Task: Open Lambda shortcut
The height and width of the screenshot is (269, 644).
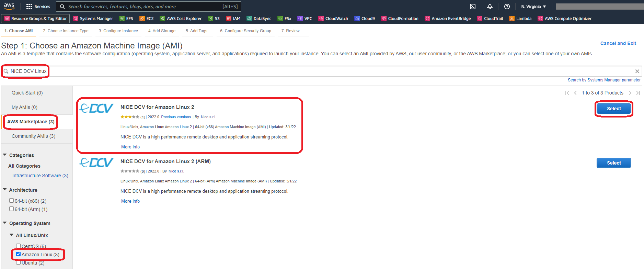Action: 520,19
